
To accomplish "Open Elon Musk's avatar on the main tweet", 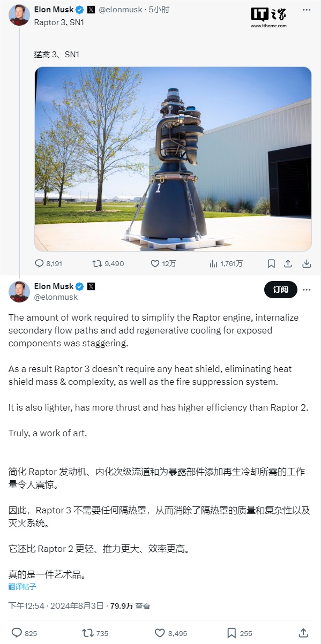I will point(19,291).
